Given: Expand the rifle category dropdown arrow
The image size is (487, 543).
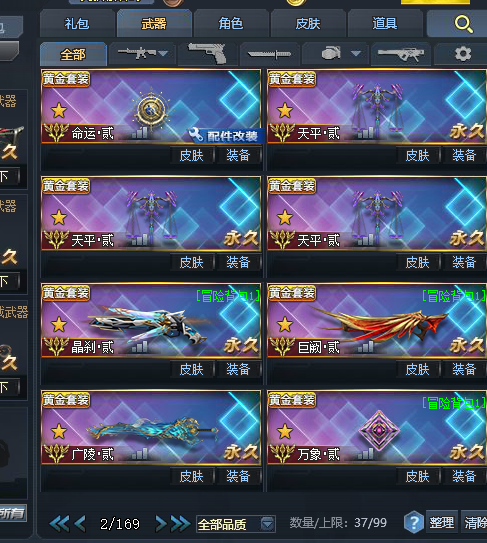Looking at the screenshot, I should [x=163, y=53].
